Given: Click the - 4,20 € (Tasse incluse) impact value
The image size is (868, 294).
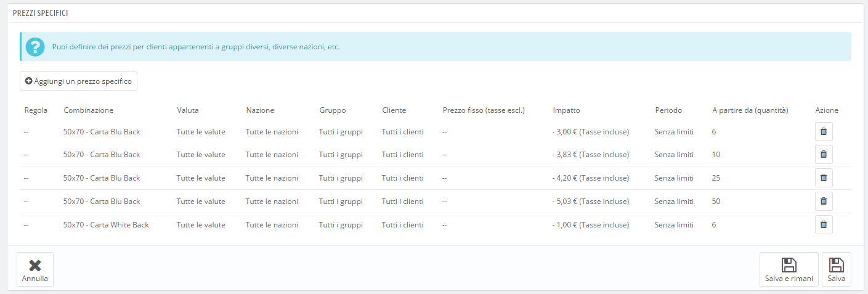Looking at the screenshot, I should click(590, 178).
